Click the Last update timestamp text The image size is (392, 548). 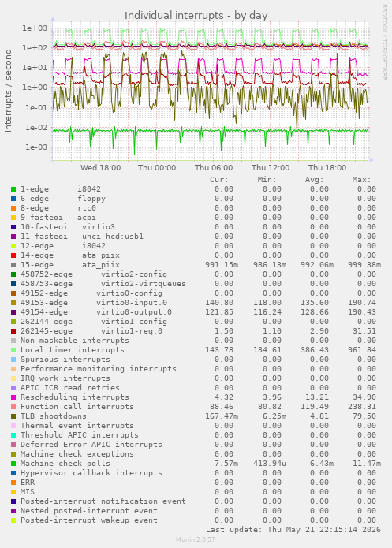coord(293,530)
